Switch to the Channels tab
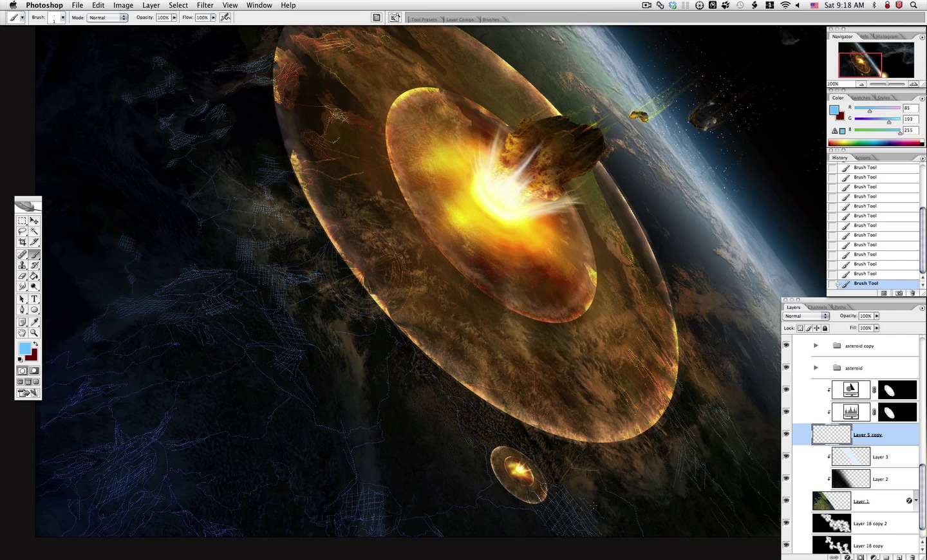 click(817, 307)
